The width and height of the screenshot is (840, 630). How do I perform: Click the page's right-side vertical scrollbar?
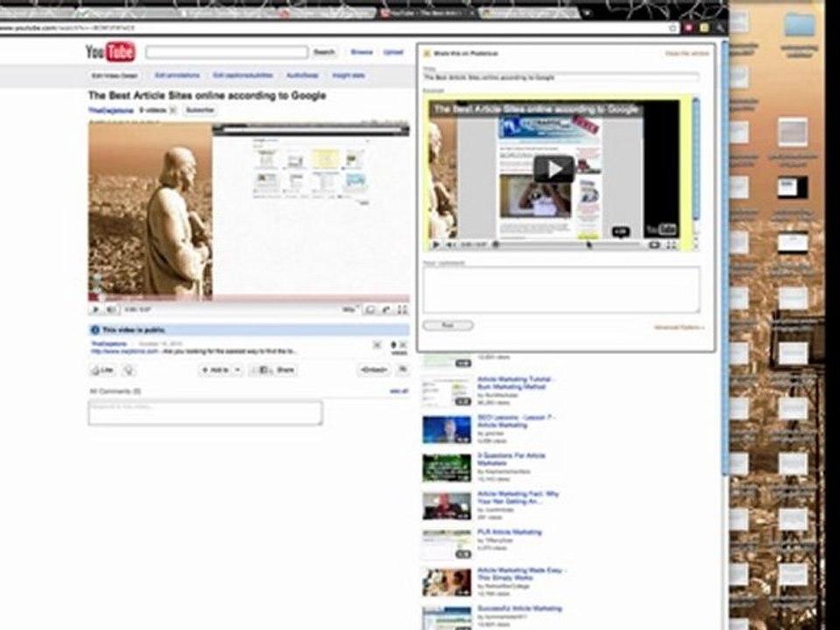(725, 257)
